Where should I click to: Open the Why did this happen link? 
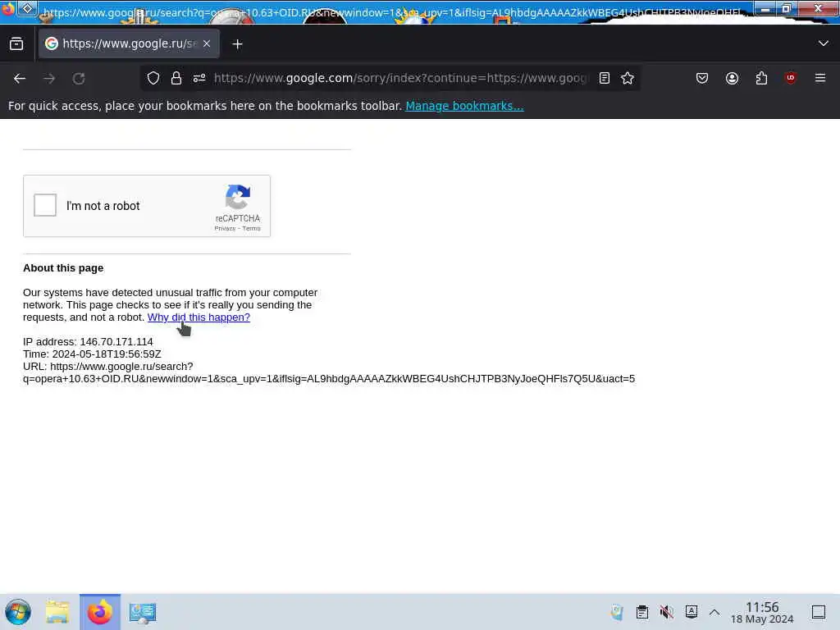pos(199,317)
